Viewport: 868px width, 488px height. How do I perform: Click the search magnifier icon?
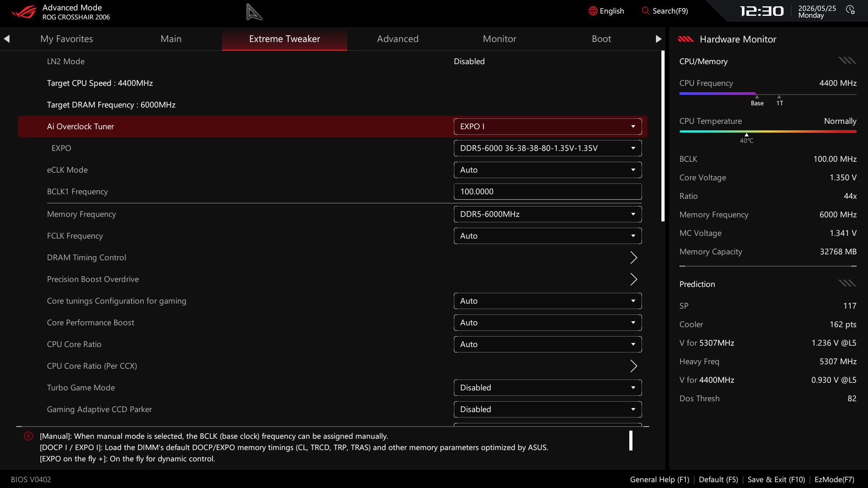(645, 10)
